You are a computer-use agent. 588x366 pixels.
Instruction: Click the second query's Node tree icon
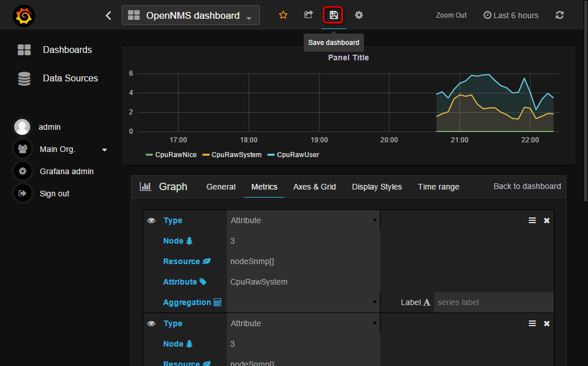189,343
